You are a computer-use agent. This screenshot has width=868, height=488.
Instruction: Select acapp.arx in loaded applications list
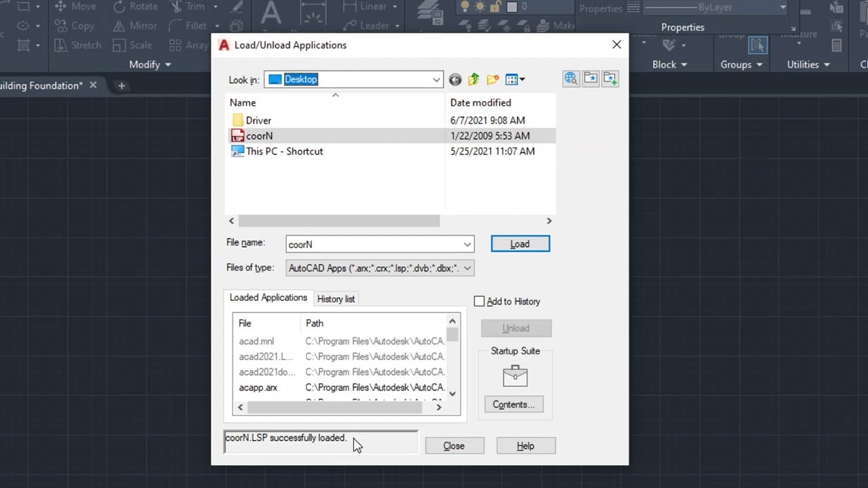click(258, 388)
